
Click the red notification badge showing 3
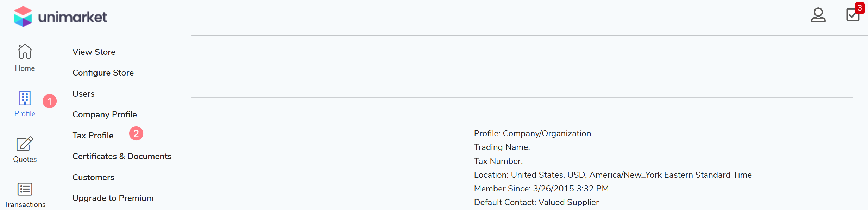(x=860, y=8)
